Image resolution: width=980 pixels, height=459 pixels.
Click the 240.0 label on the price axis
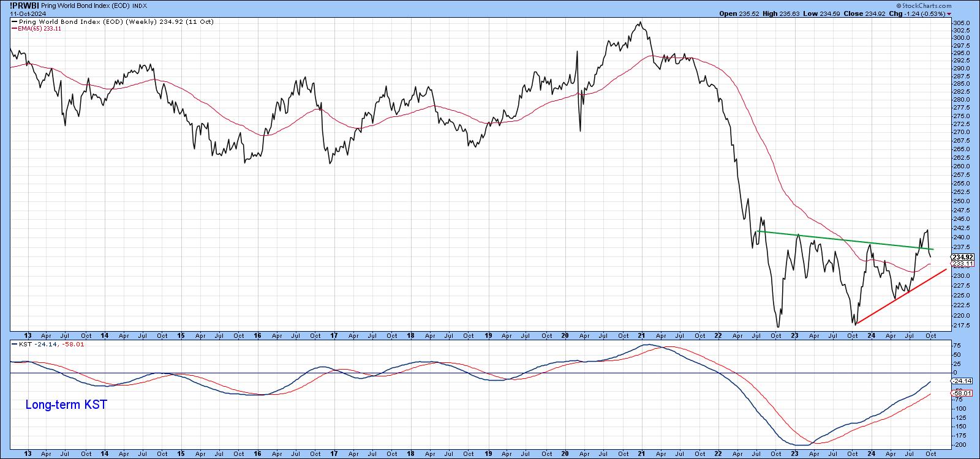click(x=963, y=237)
